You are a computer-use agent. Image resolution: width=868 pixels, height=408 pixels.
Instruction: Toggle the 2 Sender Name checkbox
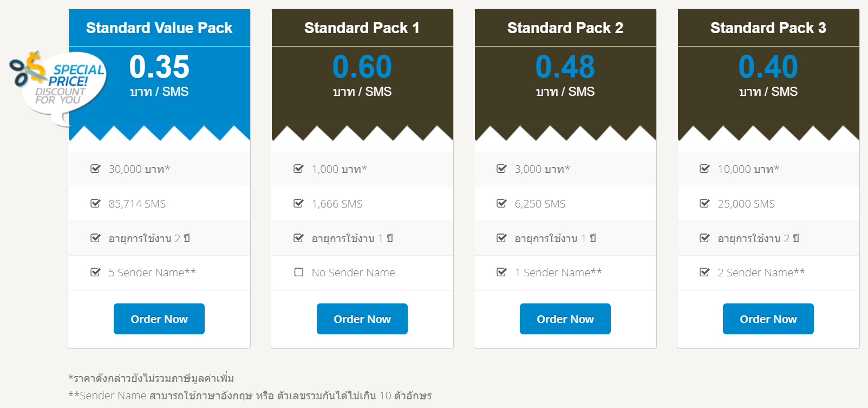point(704,272)
